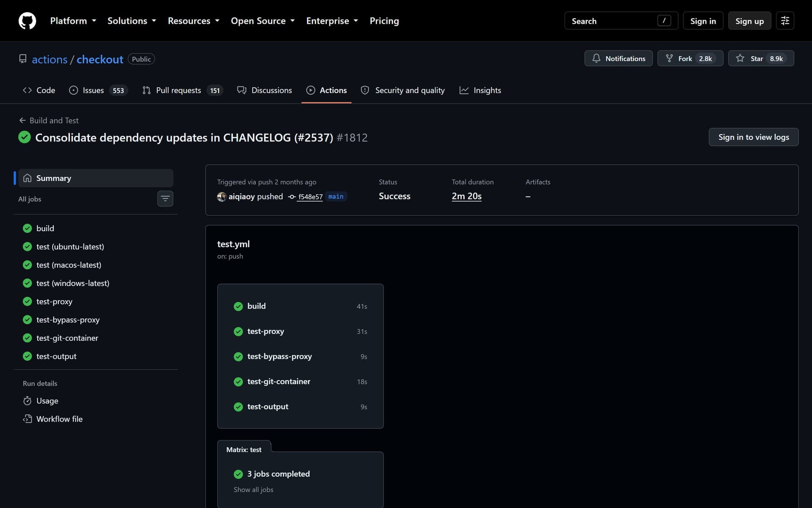This screenshot has height=508, width=812.
Task: Switch to the Pull requests tab
Action: pos(183,90)
